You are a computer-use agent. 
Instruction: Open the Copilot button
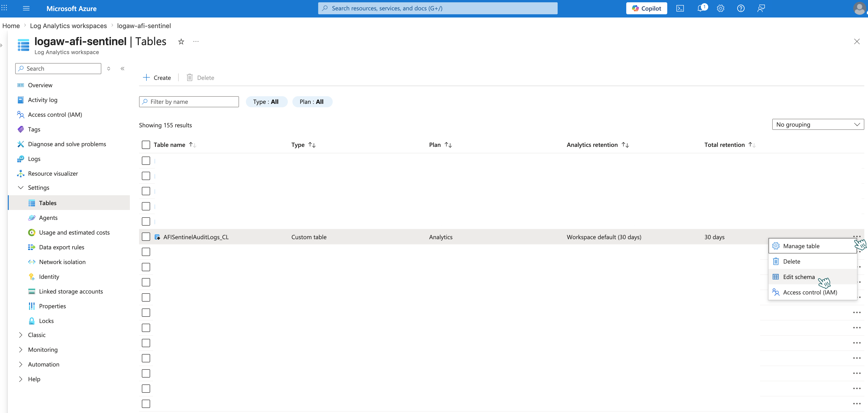[x=646, y=9]
